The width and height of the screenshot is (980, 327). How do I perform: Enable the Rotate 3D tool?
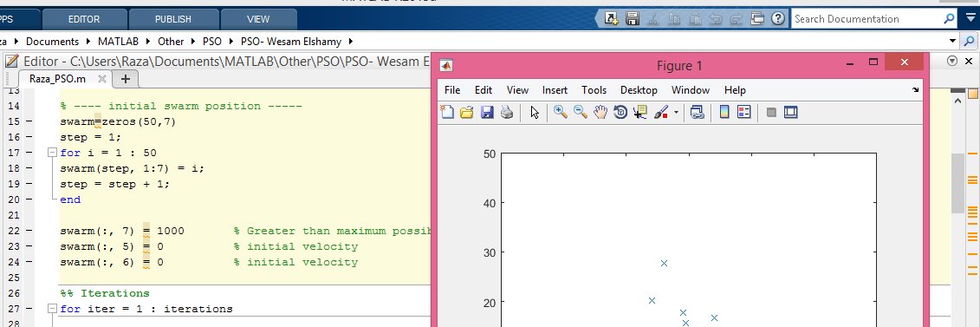[x=620, y=113]
